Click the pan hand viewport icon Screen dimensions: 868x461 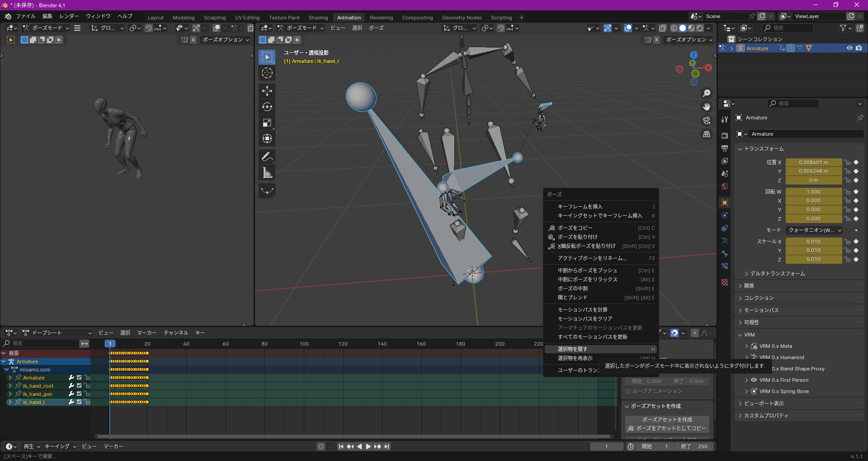tap(707, 107)
